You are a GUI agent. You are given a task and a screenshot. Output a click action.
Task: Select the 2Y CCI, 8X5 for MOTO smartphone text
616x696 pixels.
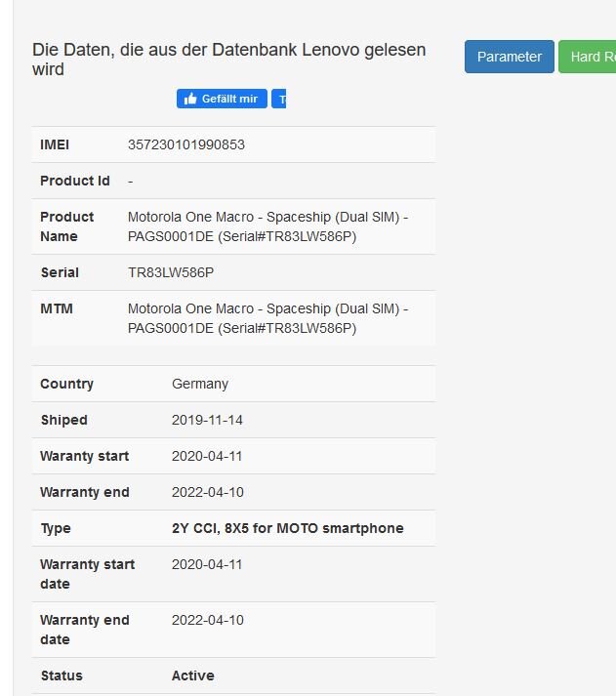point(288,528)
